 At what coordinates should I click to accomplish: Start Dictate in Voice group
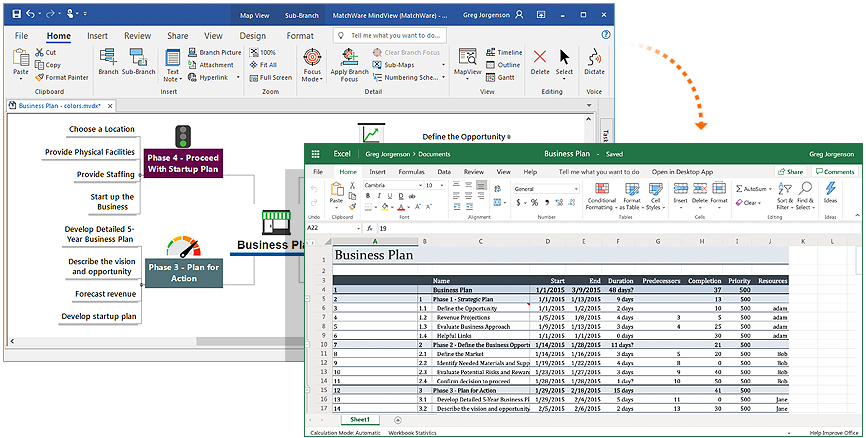pos(594,61)
